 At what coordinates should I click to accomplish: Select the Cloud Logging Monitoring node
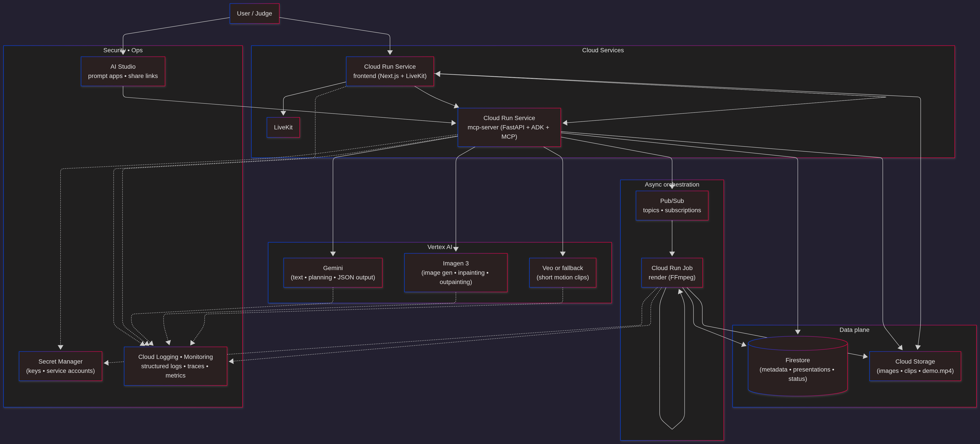tap(175, 366)
